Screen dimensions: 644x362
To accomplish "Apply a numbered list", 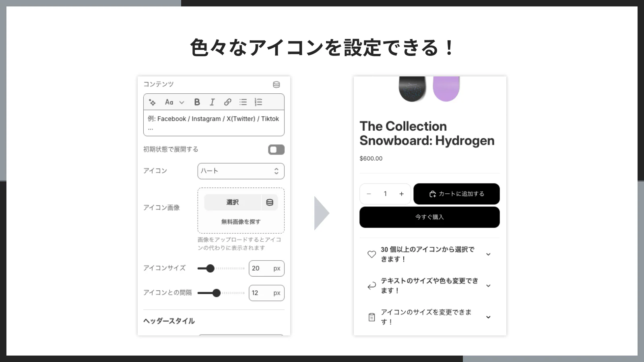I will point(258,102).
